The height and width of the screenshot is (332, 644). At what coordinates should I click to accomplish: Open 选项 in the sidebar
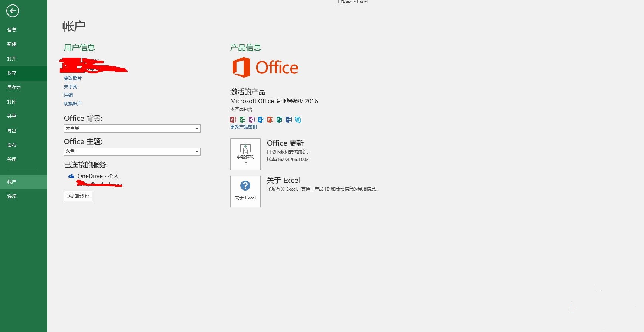pos(24,196)
